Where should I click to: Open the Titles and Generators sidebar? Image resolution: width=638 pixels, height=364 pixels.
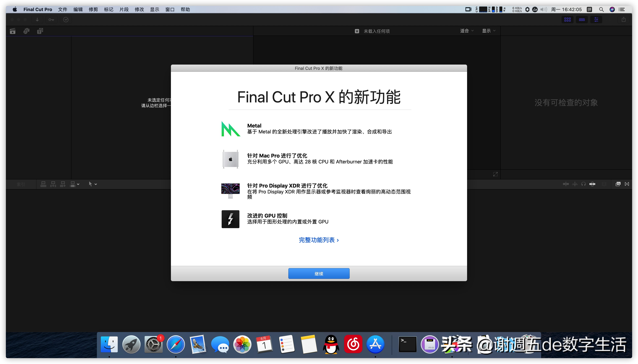(40, 31)
